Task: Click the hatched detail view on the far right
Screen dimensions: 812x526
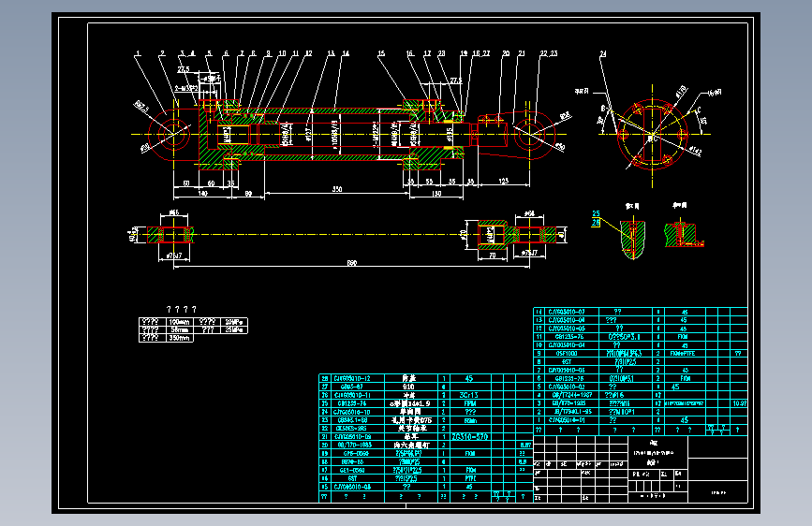Action: pyautogui.click(x=684, y=235)
